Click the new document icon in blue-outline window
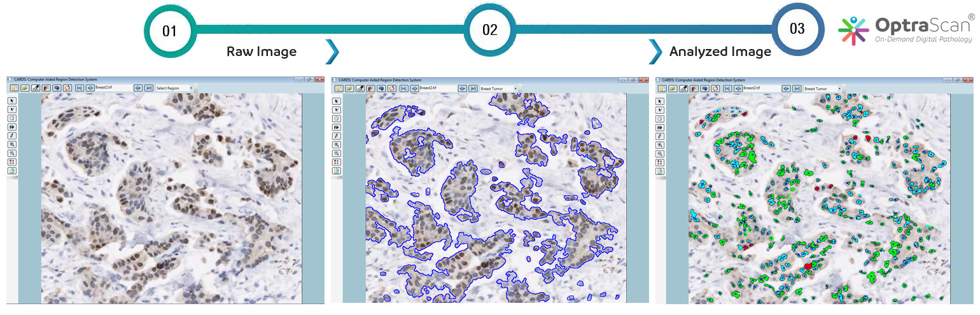Viewport: 980px width, 315px height. click(x=339, y=88)
